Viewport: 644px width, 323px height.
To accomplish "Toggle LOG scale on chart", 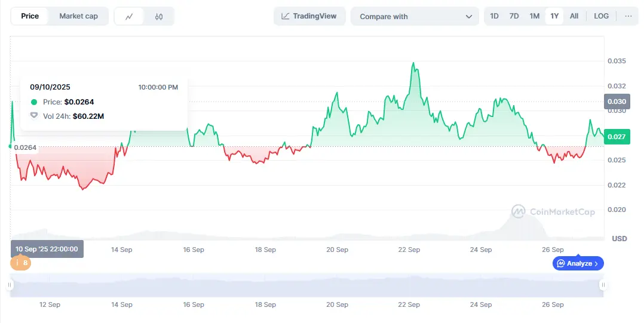I will (x=601, y=16).
